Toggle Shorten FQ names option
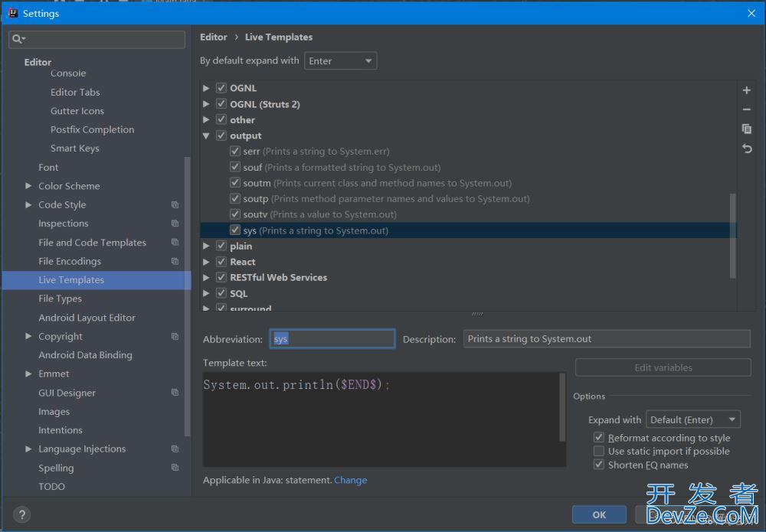 pos(599,464)
